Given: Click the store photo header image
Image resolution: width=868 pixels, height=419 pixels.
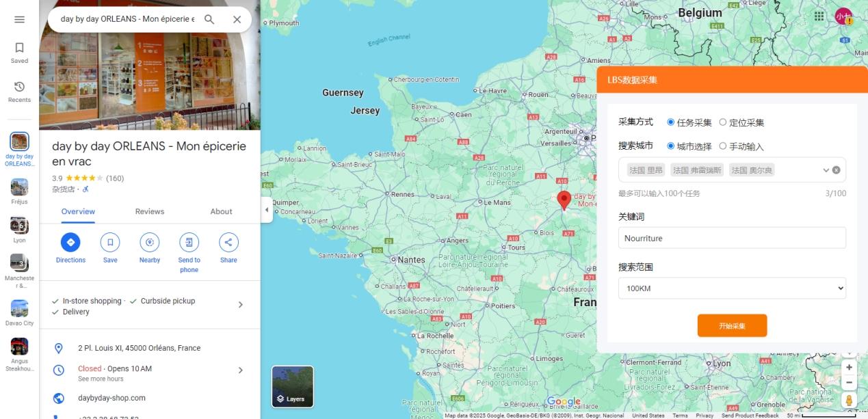Looking at the screenshot, I should pos(150,81).
